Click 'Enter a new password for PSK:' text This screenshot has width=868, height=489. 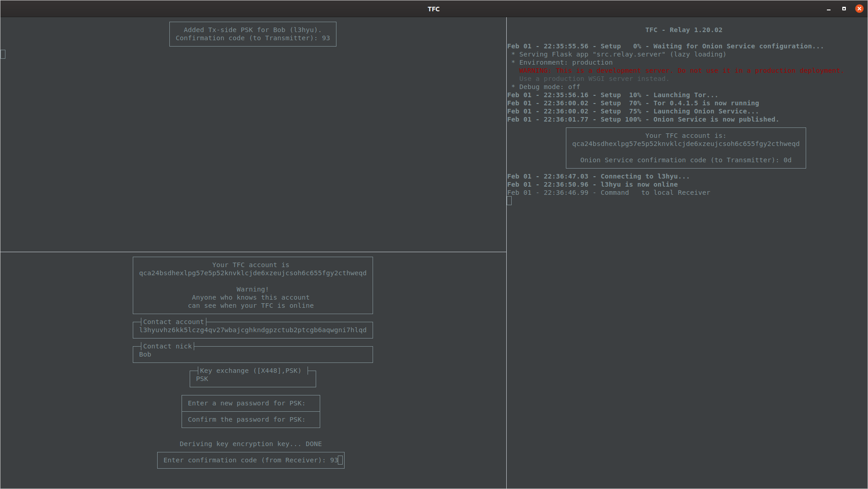(x=247, y=403)
